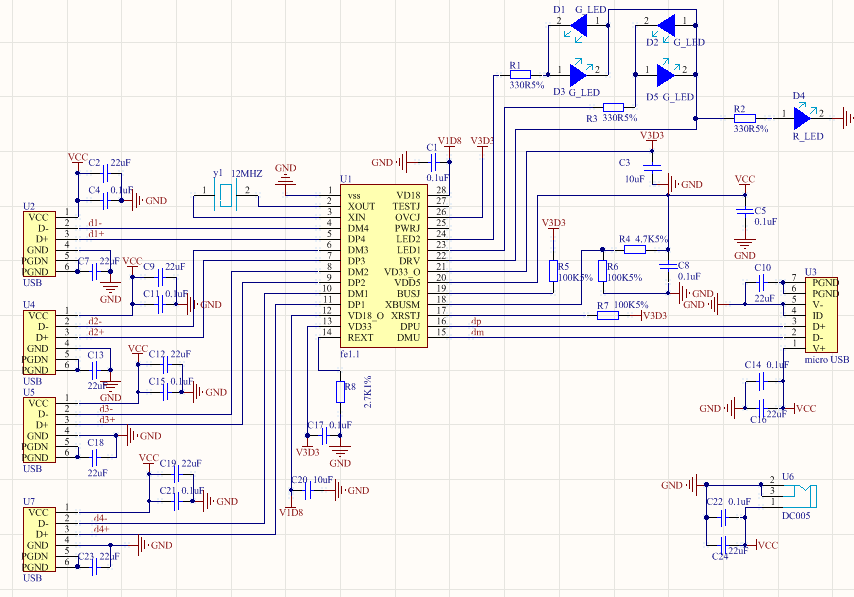Select capacitor C18 symbol near U5
Screen dimensions: 854x597
[x=95, y=458]
